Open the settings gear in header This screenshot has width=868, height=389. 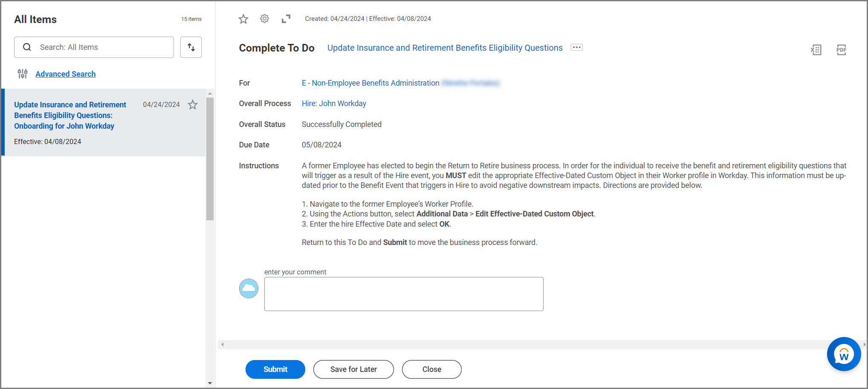pos(265,19)
